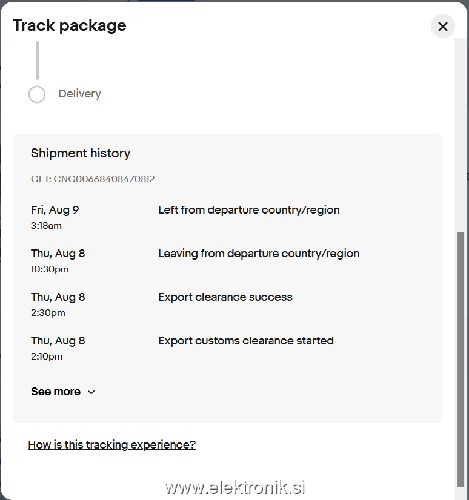Click the 2:30pm timestamp

pyautogui.click(x=48, y=313)
